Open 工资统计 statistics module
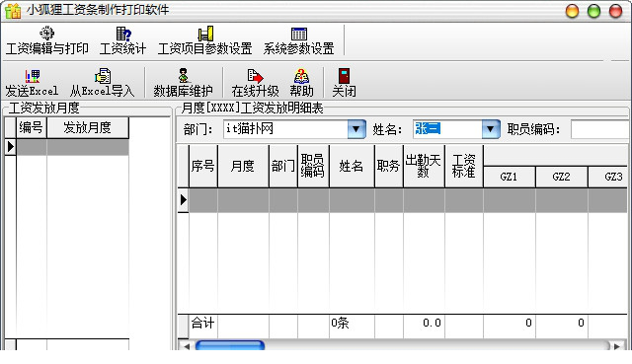 pyautogui.click(x=122, y=40)
